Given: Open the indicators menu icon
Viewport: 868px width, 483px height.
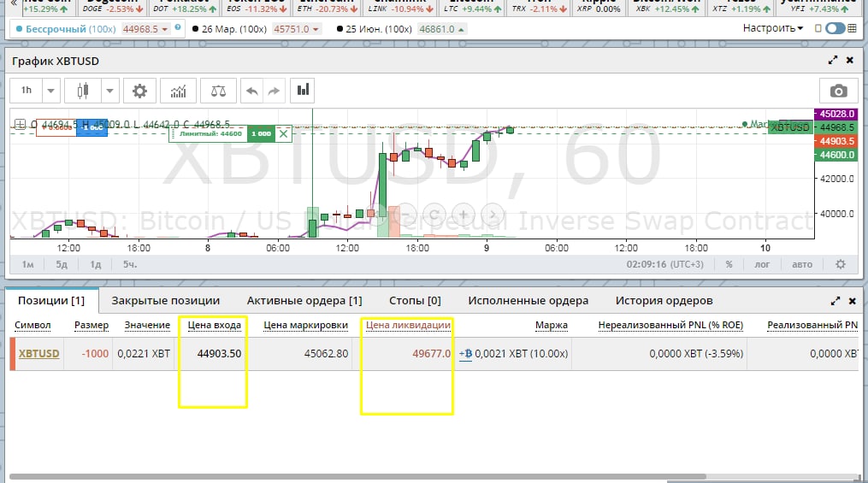Looking at the screenshot, I should pyautogui.click(x=178, y=91).
